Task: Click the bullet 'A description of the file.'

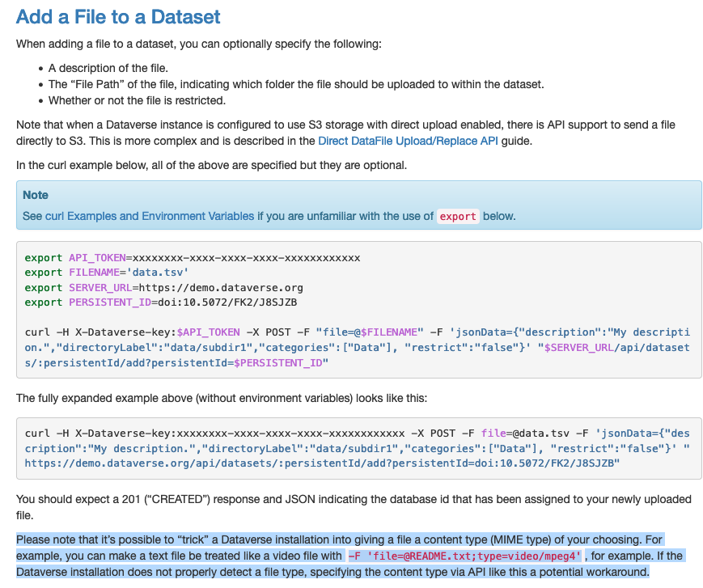Action: pyautogui.click(x=108, y=68)
